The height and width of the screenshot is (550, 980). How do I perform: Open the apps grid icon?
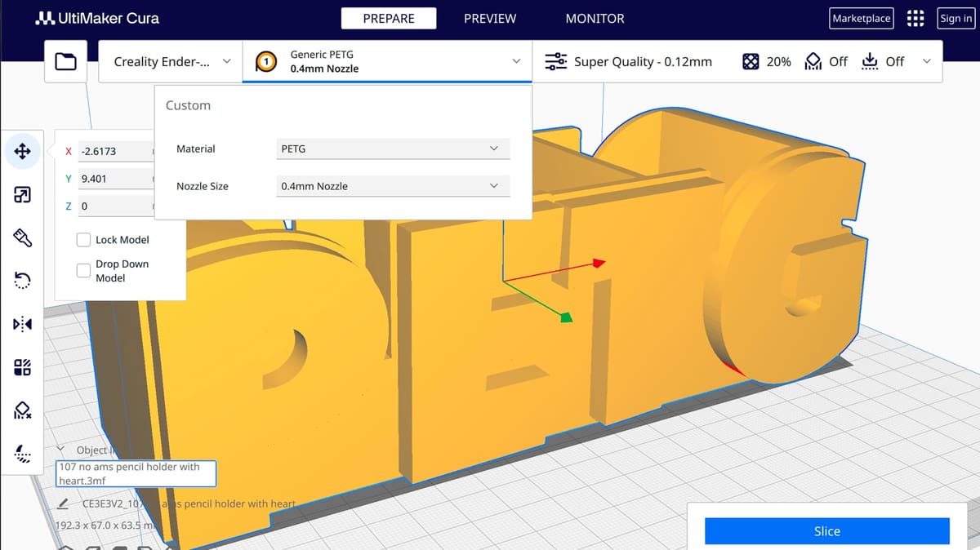tap(915, 18)
